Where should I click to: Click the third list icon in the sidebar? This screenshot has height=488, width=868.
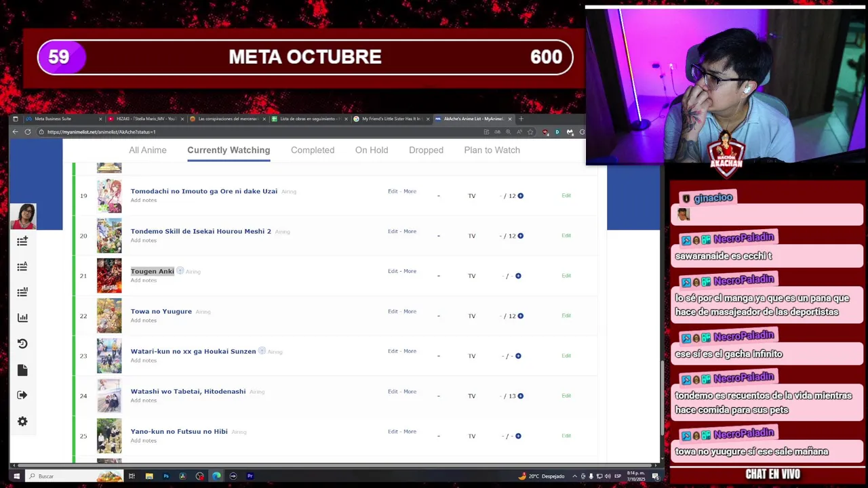point(22,292)
